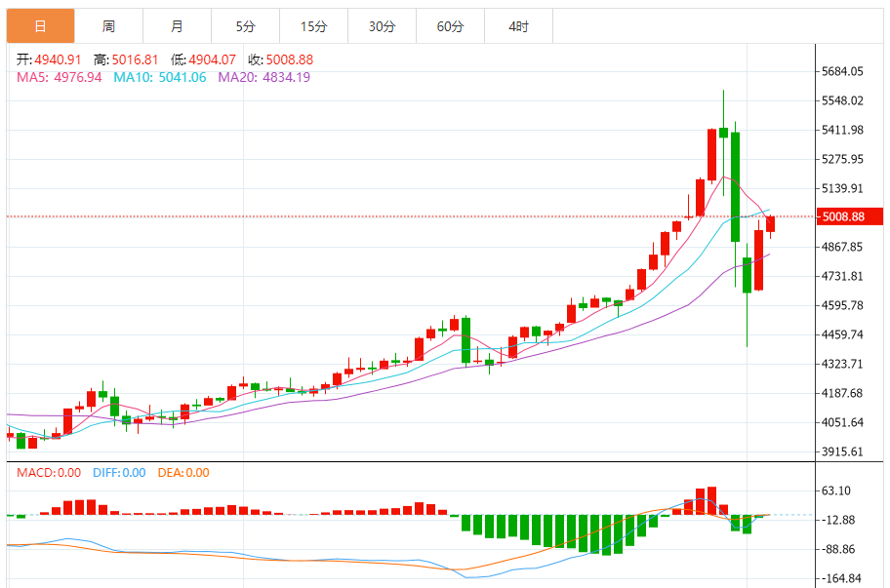Switch to the 5分 chart tab
The height and width of the screenshot is (588, 890).
[245, 26]
